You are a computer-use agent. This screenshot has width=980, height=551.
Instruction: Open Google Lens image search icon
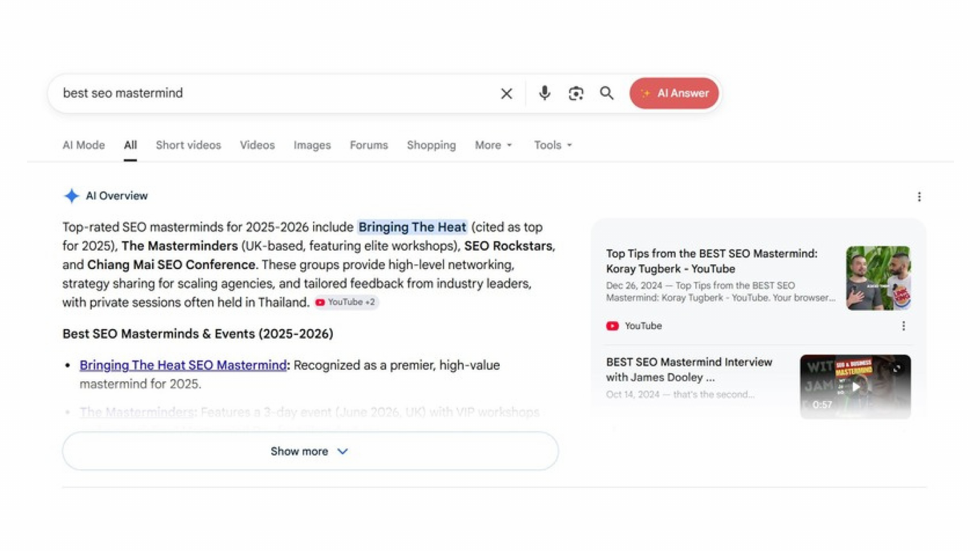pos(576,93)
